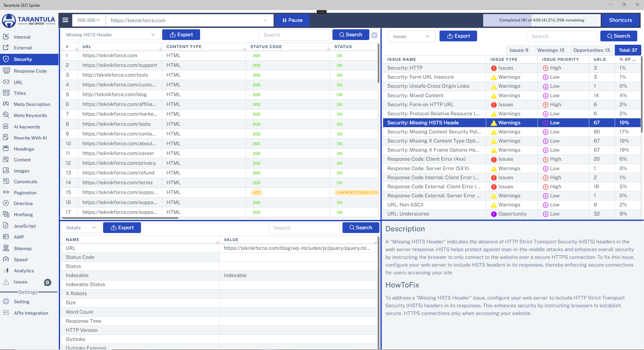This screenshot has height=350, width=644.
Task: Open Response Code section icon
Action: coord(6,71)
